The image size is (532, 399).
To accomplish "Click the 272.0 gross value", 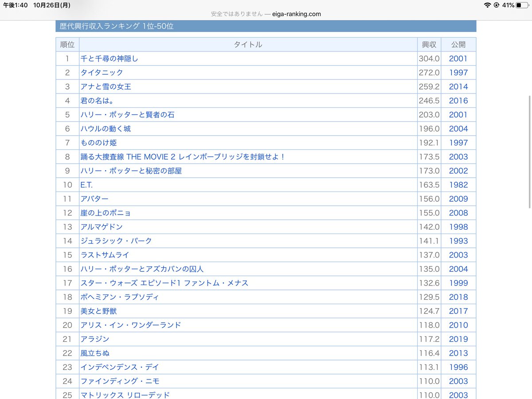I will [429, 72].
